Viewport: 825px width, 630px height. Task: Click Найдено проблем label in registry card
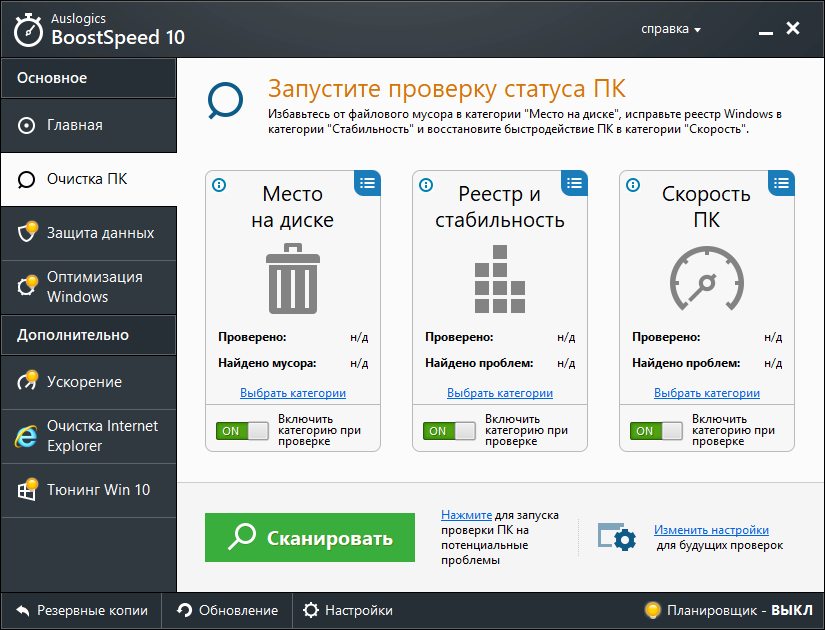click(479, 363)
